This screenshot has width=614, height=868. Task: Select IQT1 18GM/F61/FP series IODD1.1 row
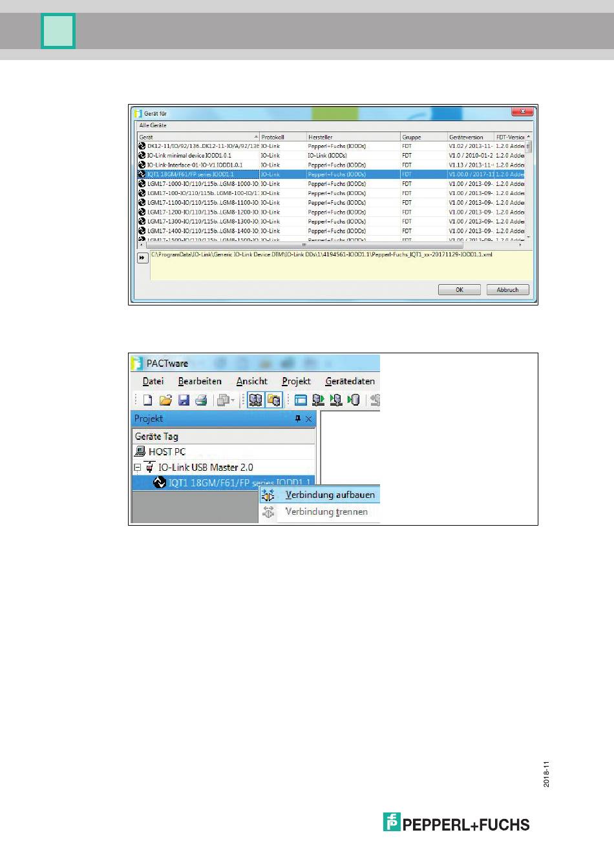point(331,174)
